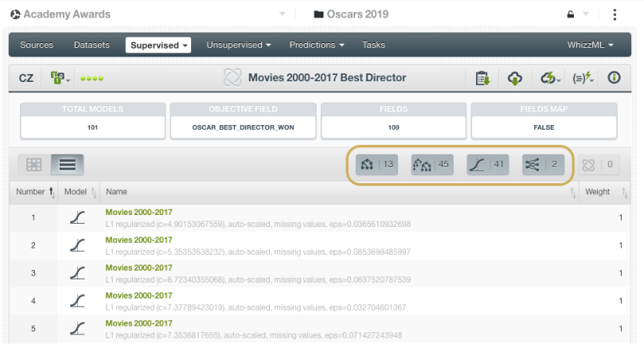This screenshot has height=344, width=644.
Task: Click OSCAR_BEST_DIRECTOR_WON objective field value
Action: [x=243, y=127]
